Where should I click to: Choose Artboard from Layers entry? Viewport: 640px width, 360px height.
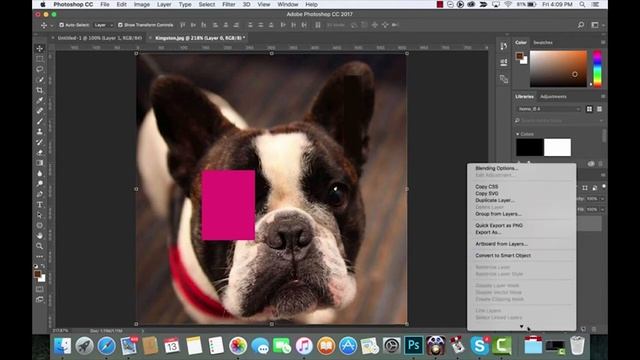click(x=502, y=244)
